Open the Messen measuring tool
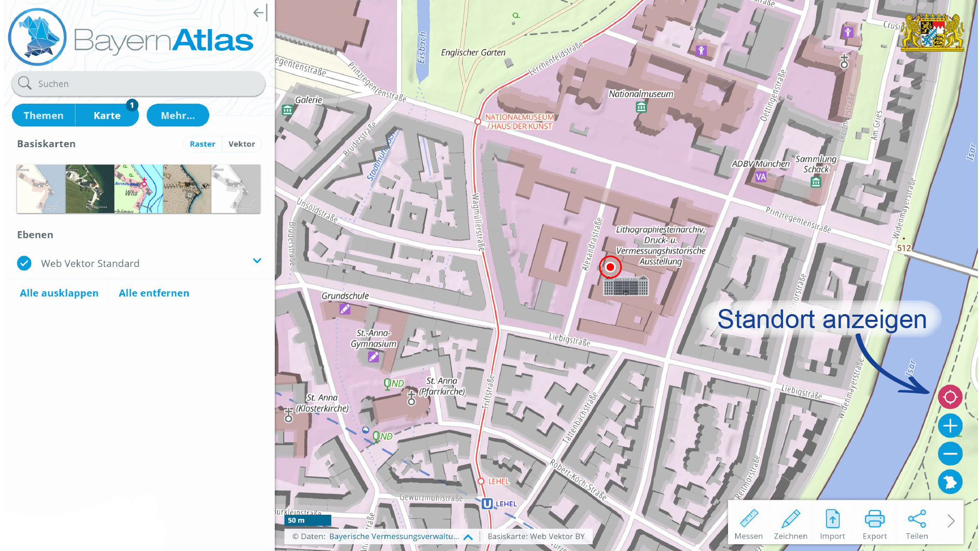 pyautogui.click(x=749, y=524)
